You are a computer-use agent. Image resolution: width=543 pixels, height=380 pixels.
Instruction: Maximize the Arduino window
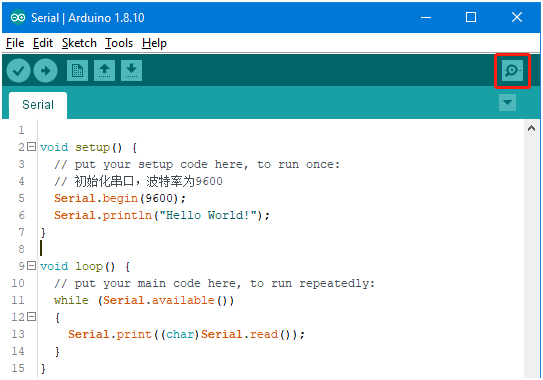471,17
